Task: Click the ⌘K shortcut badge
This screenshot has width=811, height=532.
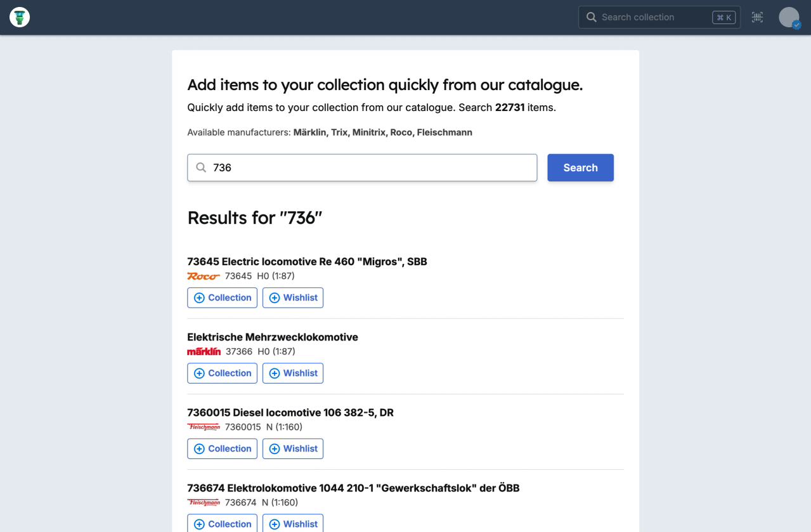Action: [723, 17]
